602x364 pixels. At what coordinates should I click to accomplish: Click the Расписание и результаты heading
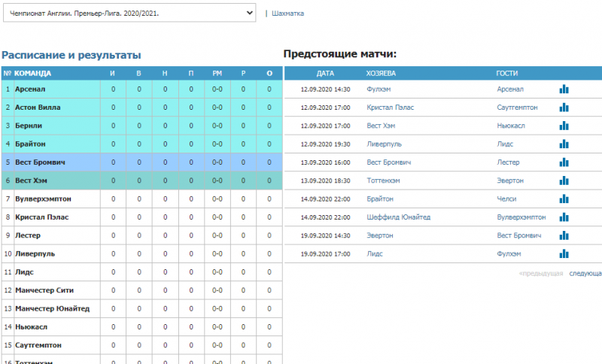[71, 55]
